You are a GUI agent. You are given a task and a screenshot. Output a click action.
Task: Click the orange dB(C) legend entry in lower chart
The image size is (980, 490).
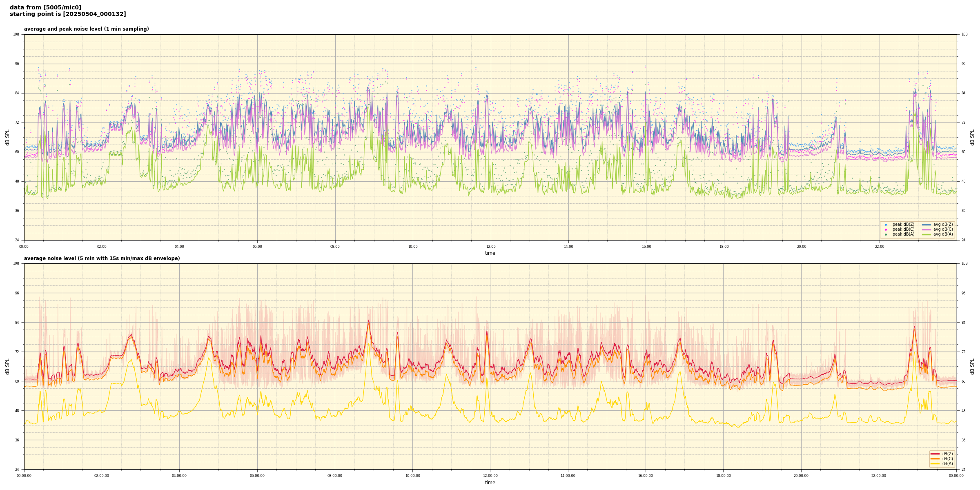(x=935, y=459)
